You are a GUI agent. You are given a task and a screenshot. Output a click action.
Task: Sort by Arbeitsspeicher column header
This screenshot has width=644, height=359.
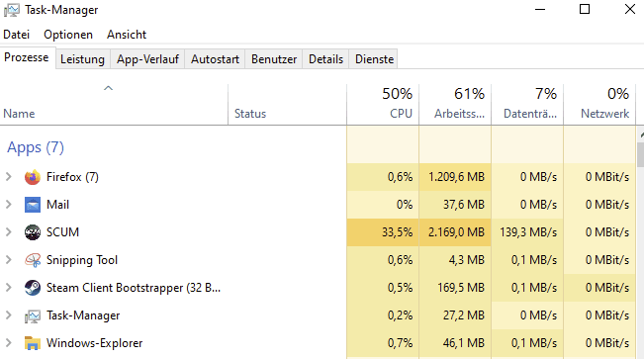pyautogui.click(x=455, y=104)
